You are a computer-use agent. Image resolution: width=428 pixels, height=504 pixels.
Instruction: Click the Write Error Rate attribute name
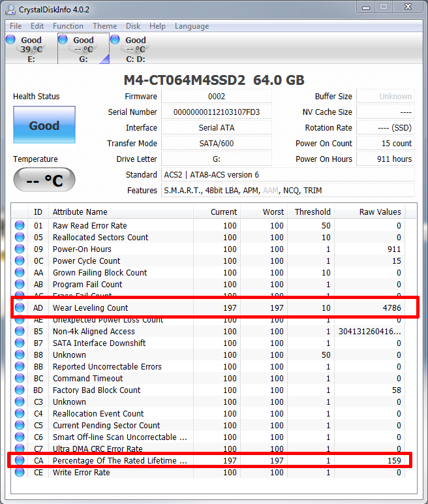[x=82, y=473]
